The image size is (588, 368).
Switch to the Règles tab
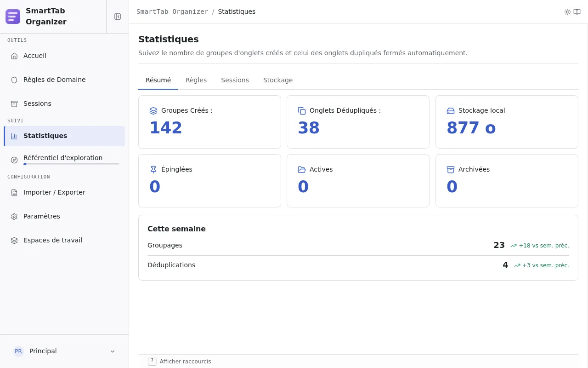pyautogui.click(x=196, y=80)
